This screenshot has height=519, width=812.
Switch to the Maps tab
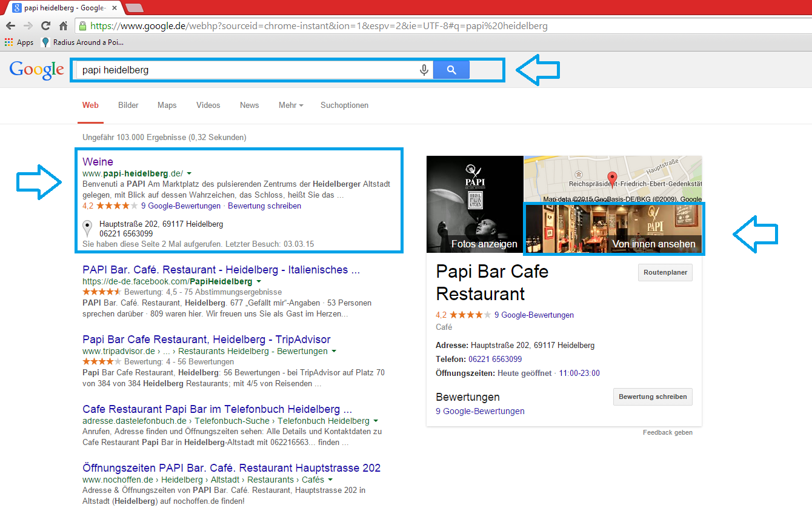click(x=167, y=105)
